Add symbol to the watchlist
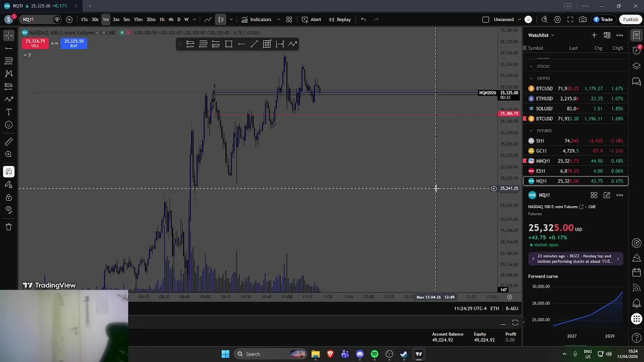Screen dimensions: 644x362 click(x=594, y=35)
